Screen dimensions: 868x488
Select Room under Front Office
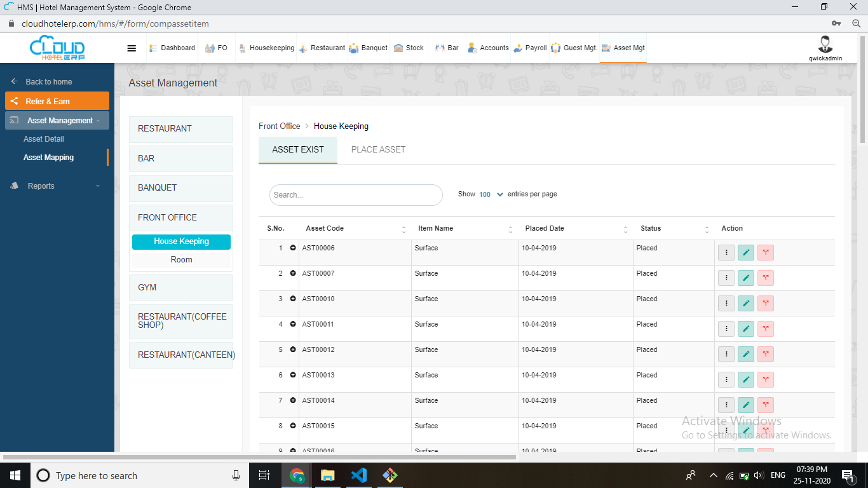pos(181,259)
